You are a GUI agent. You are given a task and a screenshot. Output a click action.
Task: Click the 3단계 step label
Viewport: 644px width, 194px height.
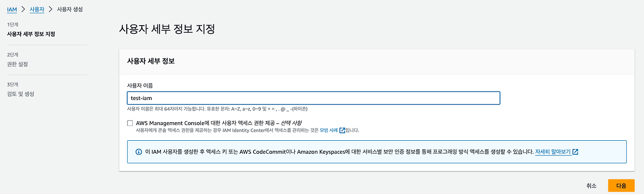point(12,84)
